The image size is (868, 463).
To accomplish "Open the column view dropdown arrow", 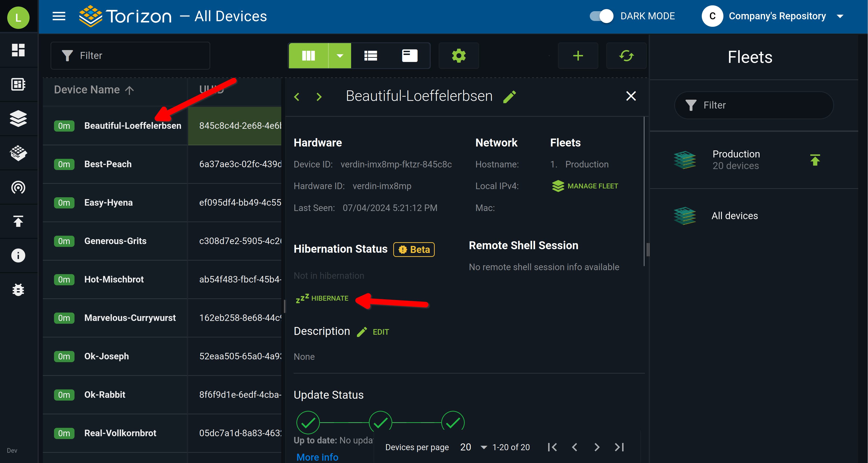I will coord(340,56).
